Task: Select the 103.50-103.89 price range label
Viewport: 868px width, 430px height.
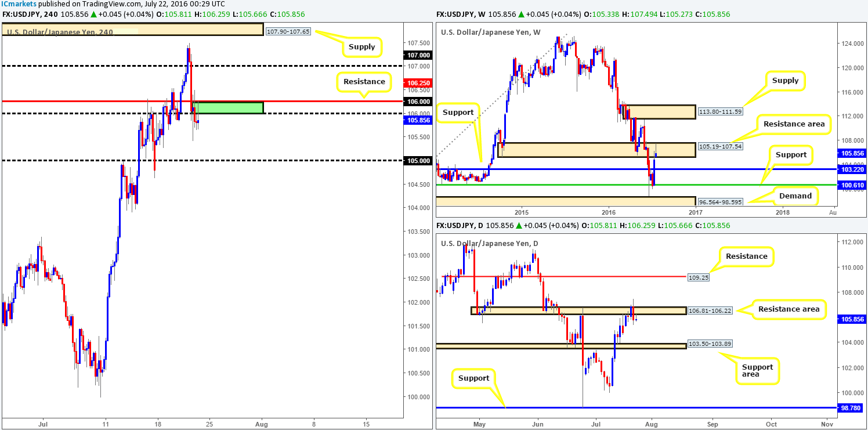Action: (x=710, y=344)
